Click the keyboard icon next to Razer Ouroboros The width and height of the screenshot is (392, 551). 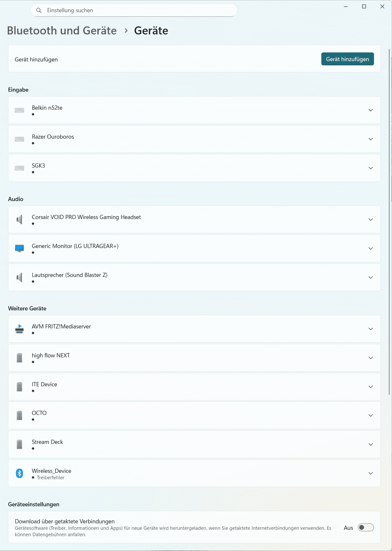pos(20,139)
